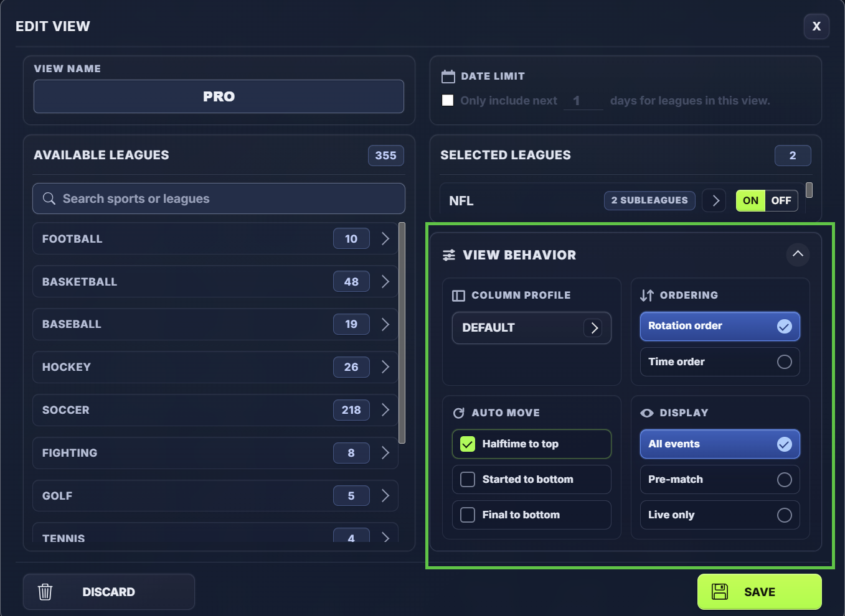
Task: Click the floppy disk icon on Save
Action: (720, 592)
